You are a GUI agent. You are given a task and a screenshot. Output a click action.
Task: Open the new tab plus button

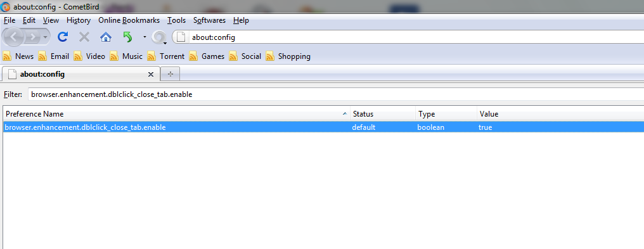coord(171,74)
